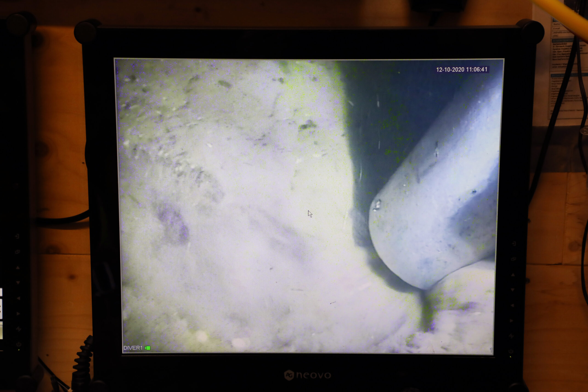Click the AG Neovo logo below the screen

point(307,375)
